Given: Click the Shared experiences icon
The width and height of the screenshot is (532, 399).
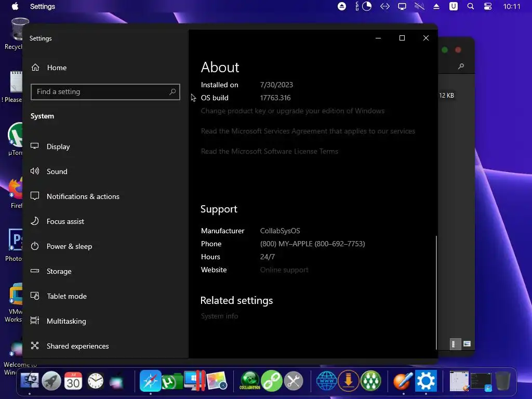Looking at the screenshot, I should 35,345.
